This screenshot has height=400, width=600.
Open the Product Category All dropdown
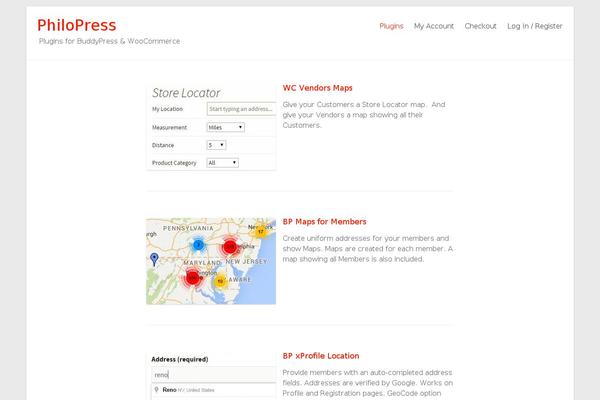point(222,163)
